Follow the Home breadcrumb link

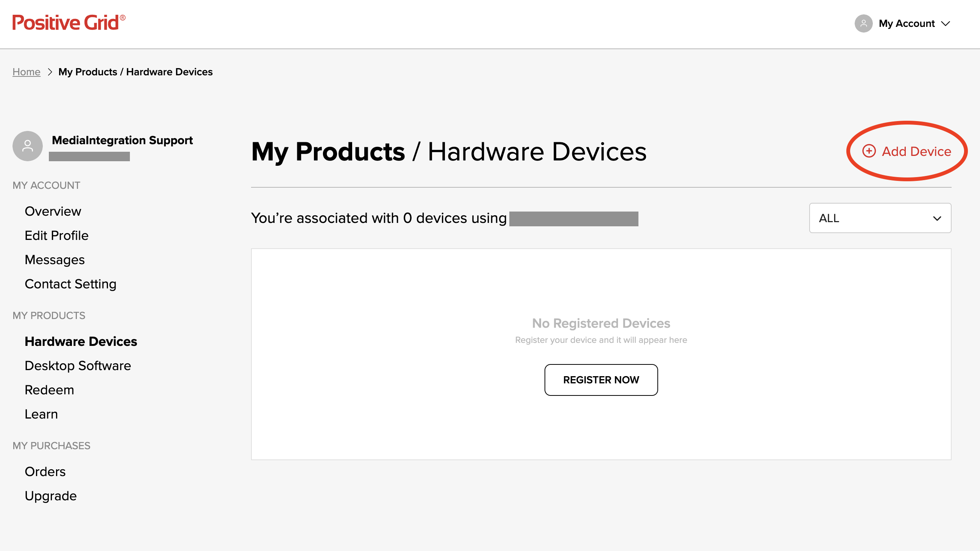click(x=26, y=72)
